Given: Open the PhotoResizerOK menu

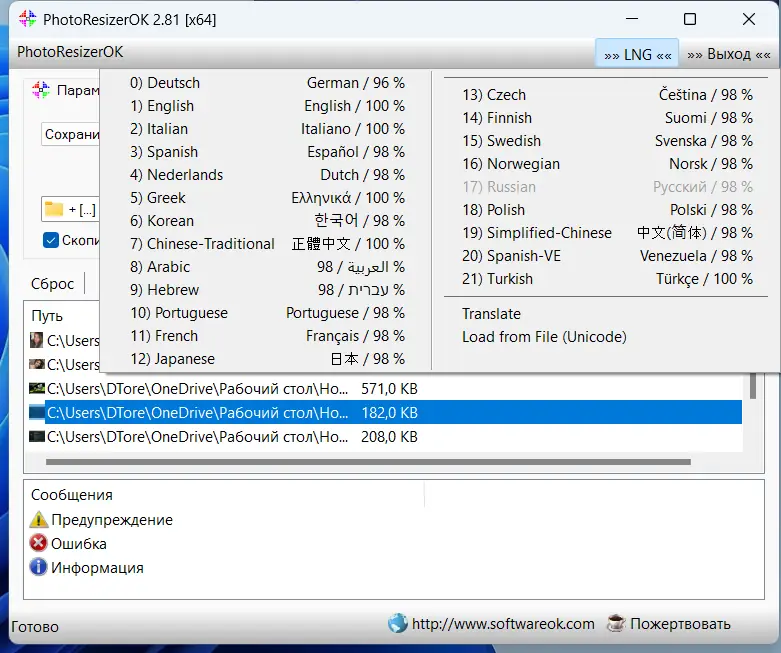Looking at the screenshot, I should [70, 52].
